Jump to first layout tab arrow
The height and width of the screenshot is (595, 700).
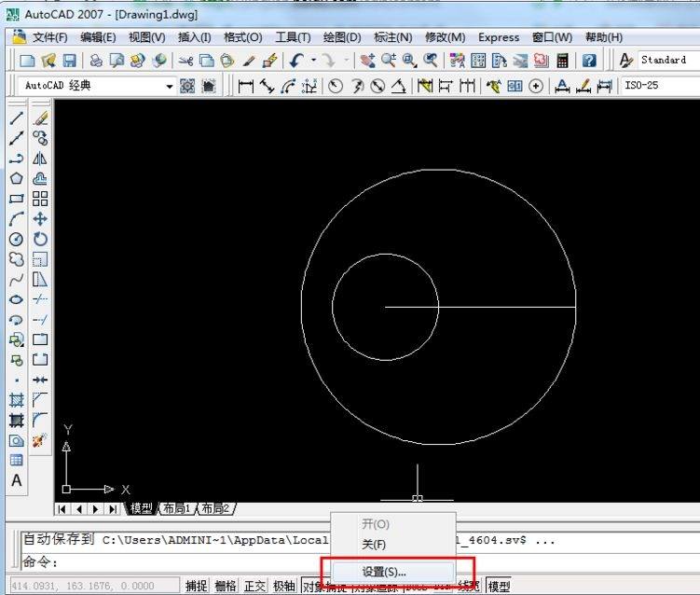click(x=62, y=509)
